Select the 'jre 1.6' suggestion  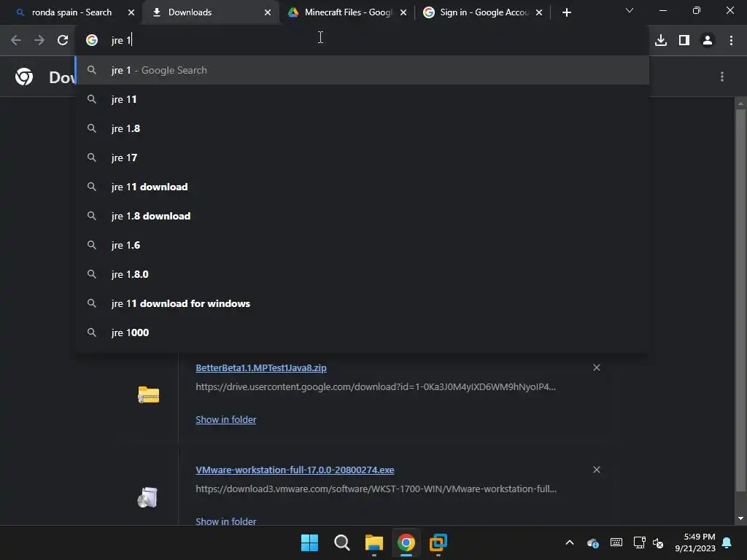tap(362, 245)
